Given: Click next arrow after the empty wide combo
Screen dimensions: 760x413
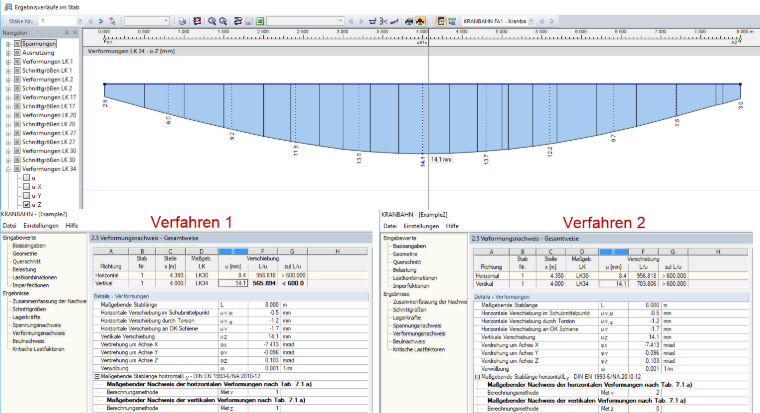Looking at the screenshot, I should tap(361, 21).
